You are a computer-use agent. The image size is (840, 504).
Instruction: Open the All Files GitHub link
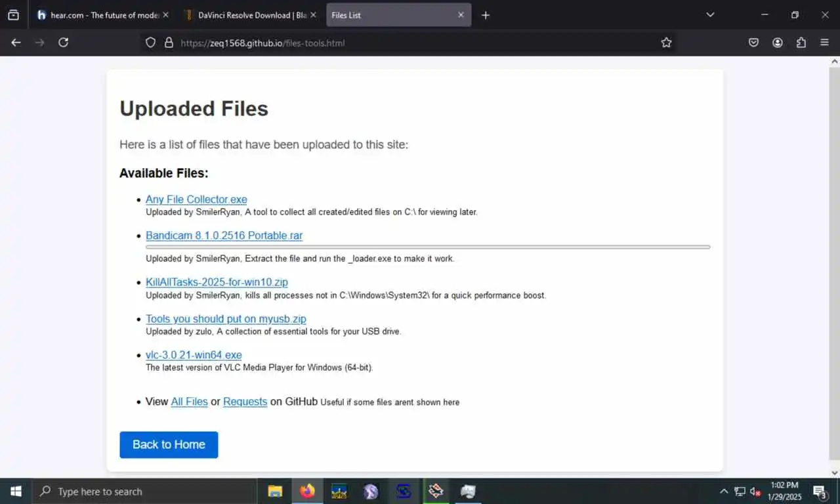pyautogui.click(x=189, y=402)
